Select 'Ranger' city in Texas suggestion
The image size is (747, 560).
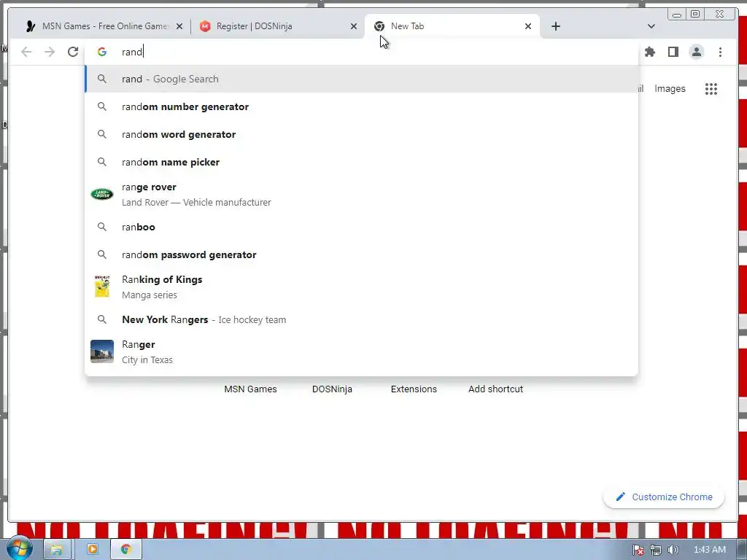(362, 351)
